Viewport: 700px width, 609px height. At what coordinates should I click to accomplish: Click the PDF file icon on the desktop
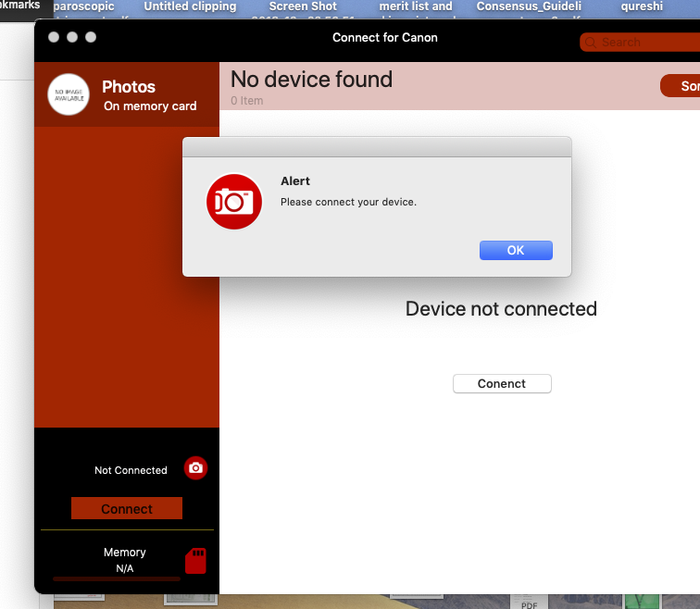[x=529, y=602]
